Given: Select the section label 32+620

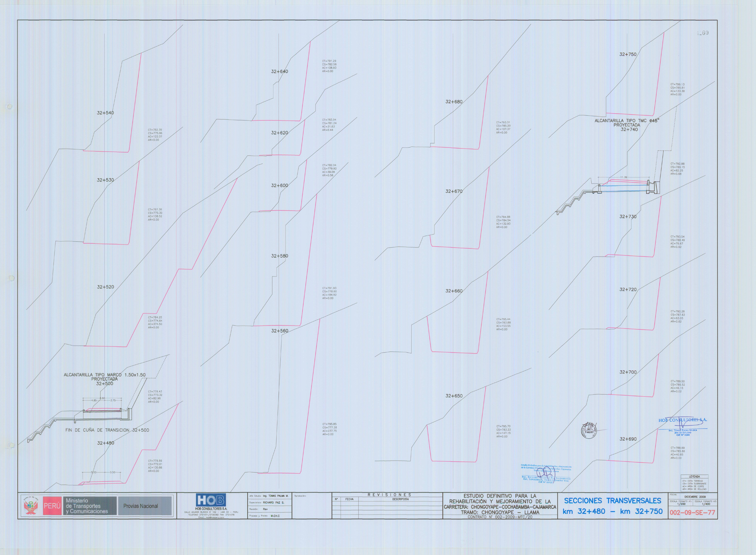Looking at the screenshot, I should [279, 133].
